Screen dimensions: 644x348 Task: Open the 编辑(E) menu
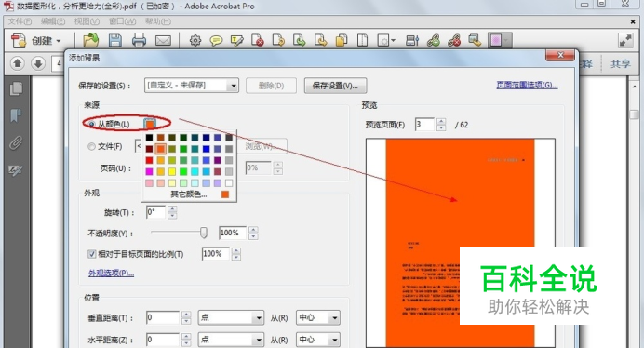coord(53,21)
